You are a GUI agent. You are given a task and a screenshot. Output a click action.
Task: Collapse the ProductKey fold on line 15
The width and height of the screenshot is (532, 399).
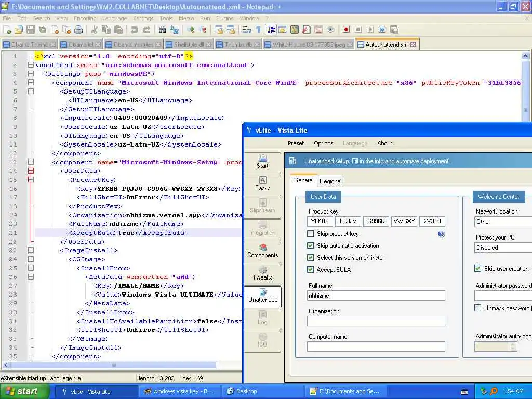31,180
